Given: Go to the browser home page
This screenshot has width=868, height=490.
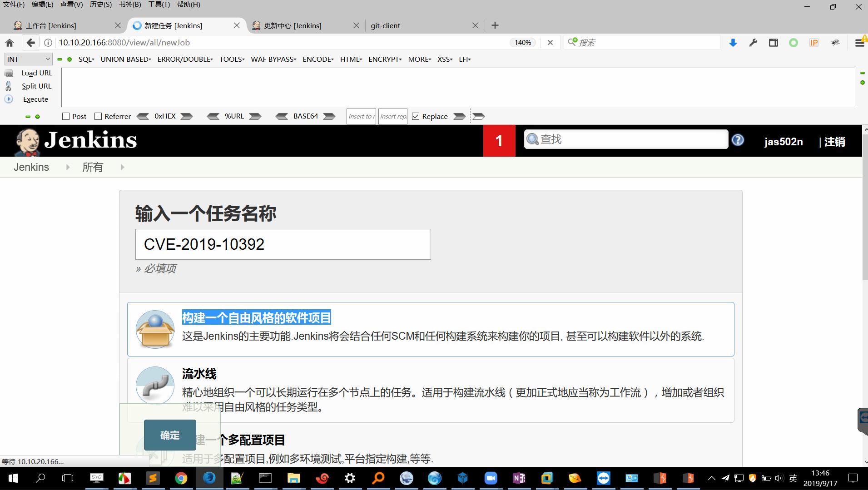Looking at the screenshot, I should (10, 43).
